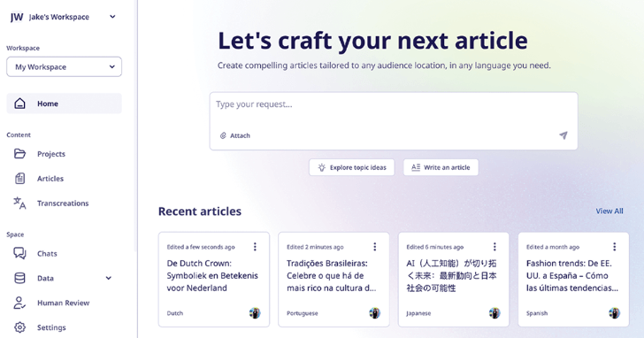Screen dimensions: 644x338
Task: Click Write an article button
Action: click(x=441, y=167)
